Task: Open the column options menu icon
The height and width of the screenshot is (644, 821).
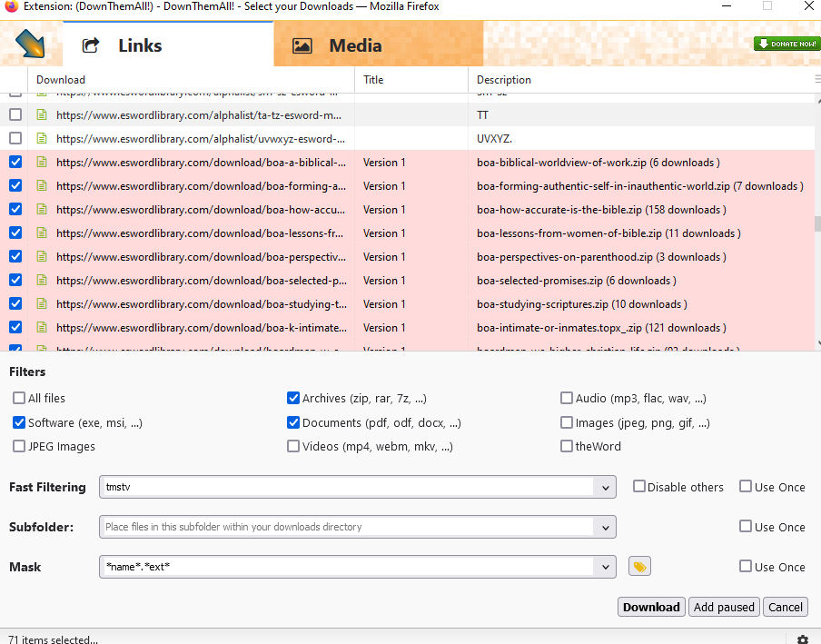Action: pyautogui.click(x=817, y=79)
